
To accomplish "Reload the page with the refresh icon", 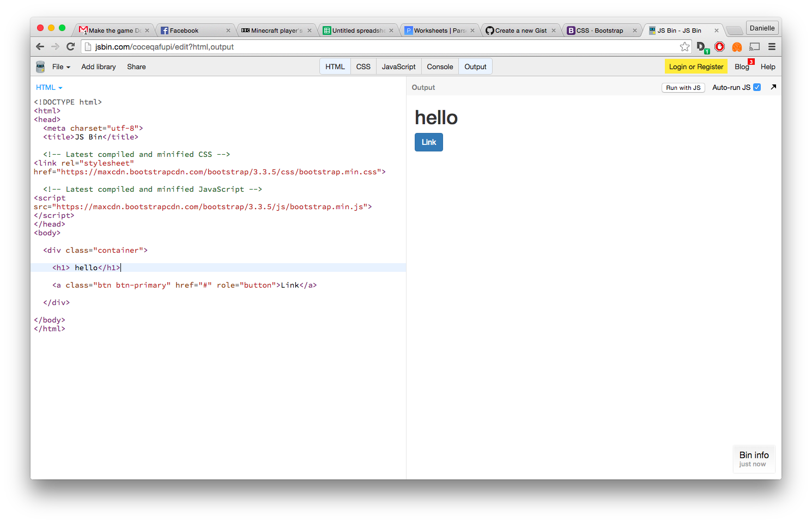I will pyautogui.click(x=70, y=47).
